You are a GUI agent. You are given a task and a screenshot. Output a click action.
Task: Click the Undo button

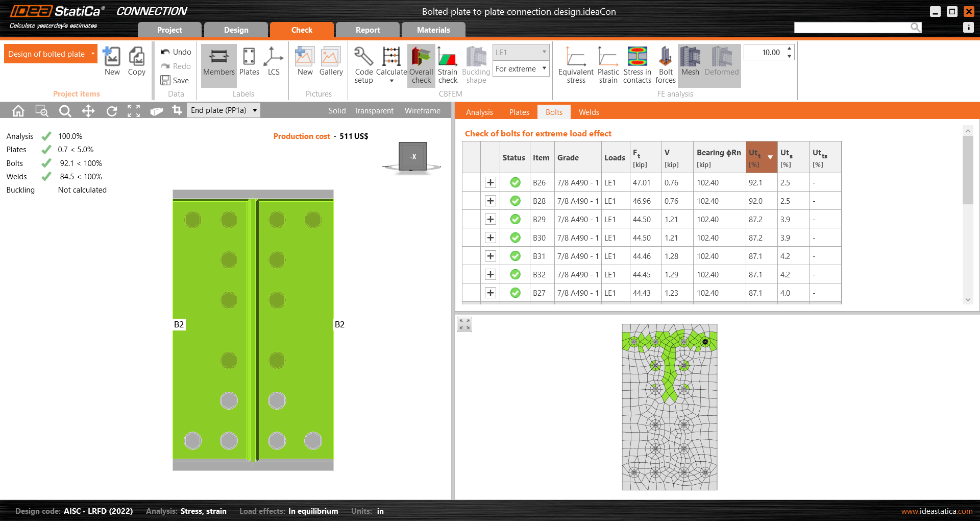[176, 52]
